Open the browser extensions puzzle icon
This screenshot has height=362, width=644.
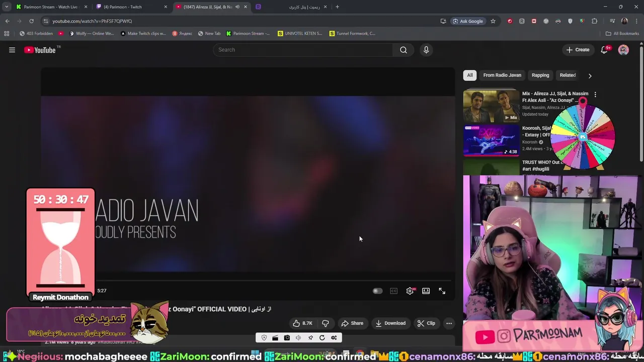point(594,21)
